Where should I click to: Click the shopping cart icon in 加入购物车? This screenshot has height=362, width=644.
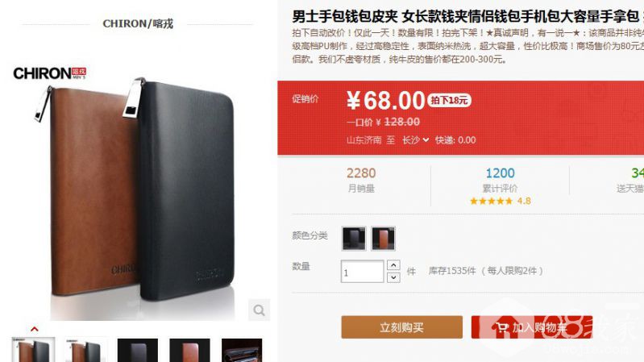point(501,327)
